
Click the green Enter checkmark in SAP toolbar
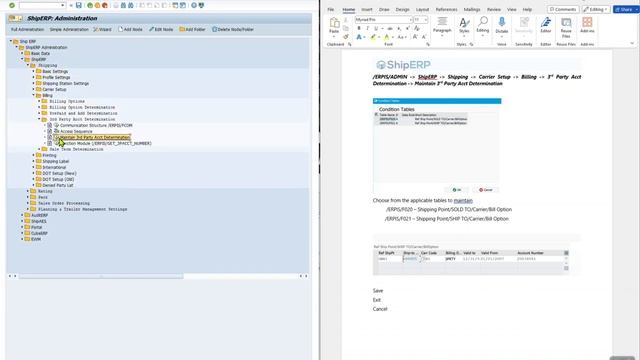[x=12, y=5]
